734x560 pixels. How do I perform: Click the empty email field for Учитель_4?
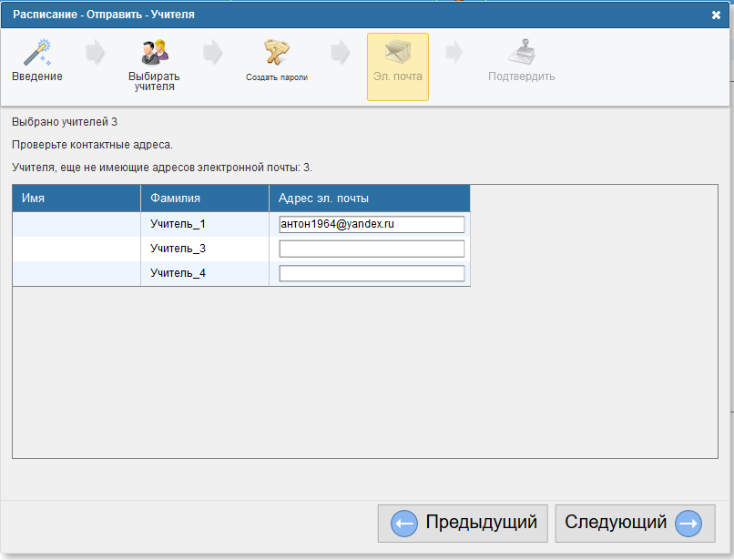point(372,273)
